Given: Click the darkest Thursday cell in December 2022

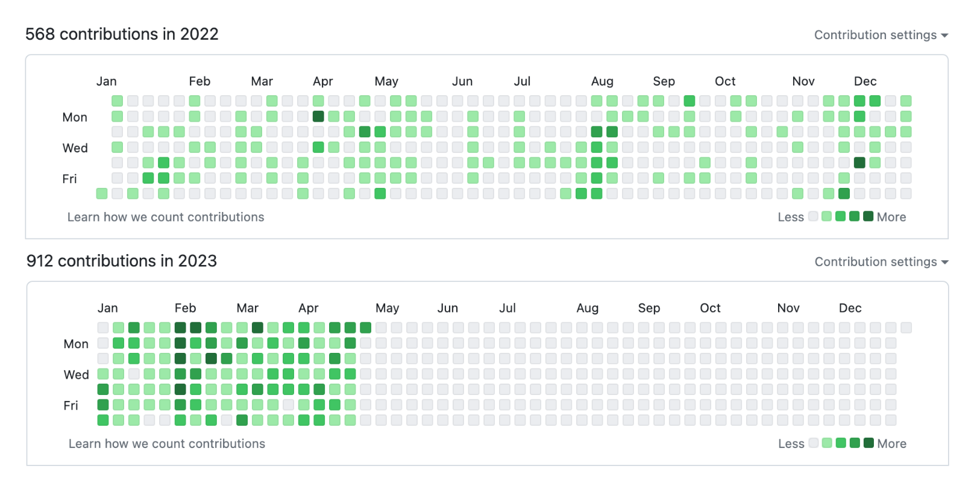Looking at the screenshot, I should 859,163.
